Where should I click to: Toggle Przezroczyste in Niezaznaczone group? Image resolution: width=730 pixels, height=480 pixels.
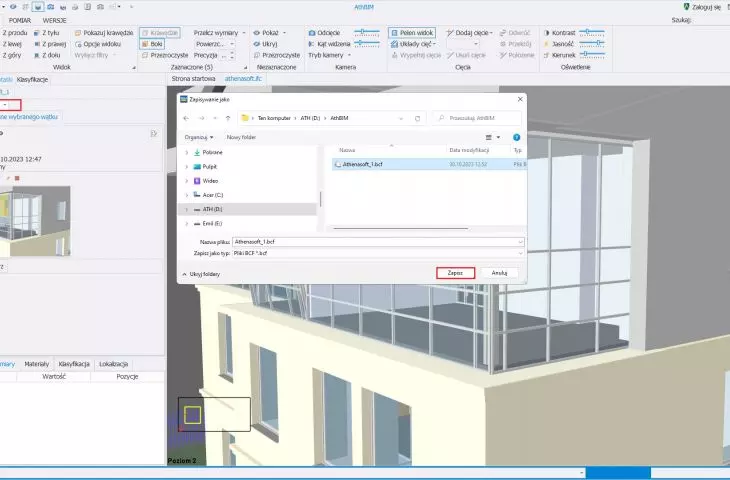coord(277,55)
